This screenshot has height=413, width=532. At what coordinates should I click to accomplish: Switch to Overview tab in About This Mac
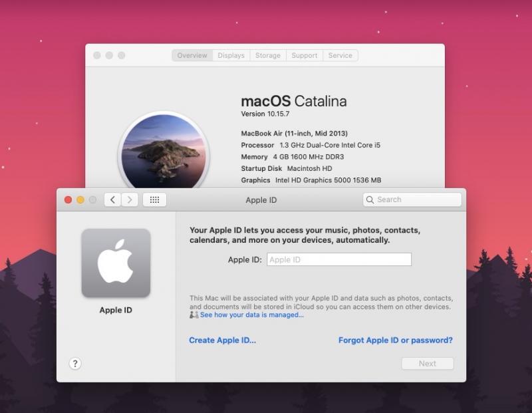192,55
